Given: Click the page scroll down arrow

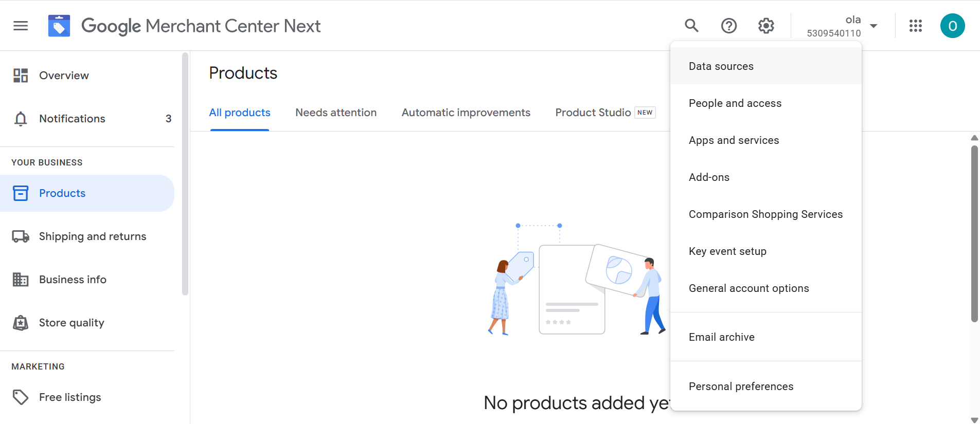Looking at the screenshot, I should [x=974, y=420].
